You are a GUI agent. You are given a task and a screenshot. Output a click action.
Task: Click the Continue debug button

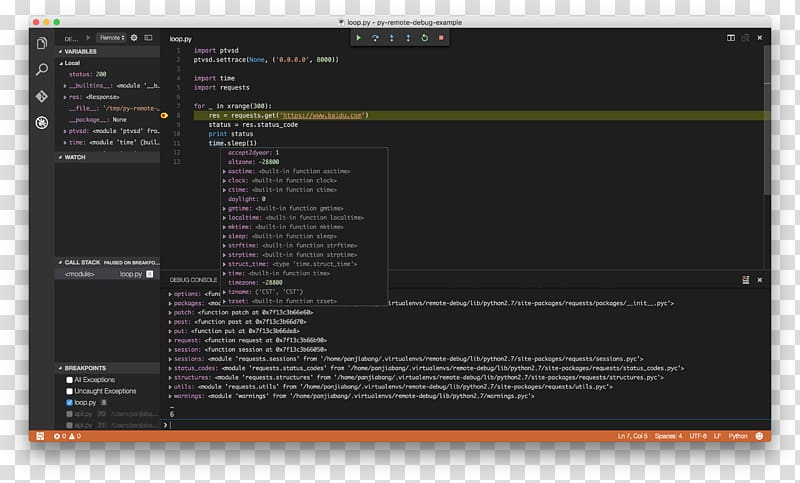pyautogui.click(x=358, y=38)
